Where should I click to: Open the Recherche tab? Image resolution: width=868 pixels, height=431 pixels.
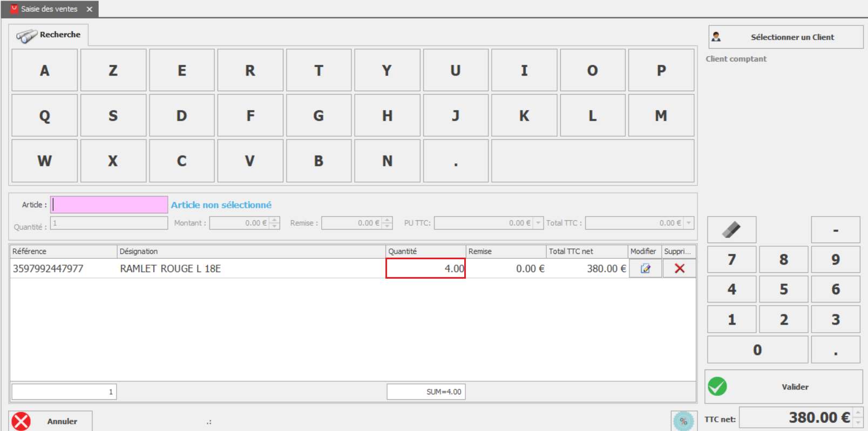coord(49,35)
